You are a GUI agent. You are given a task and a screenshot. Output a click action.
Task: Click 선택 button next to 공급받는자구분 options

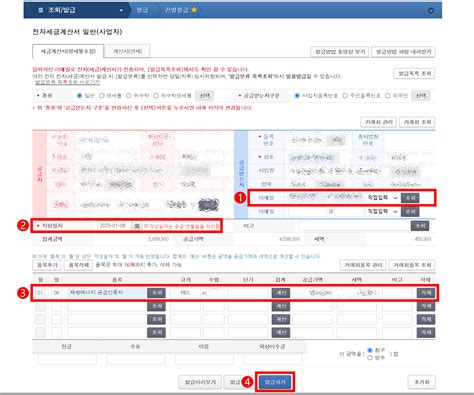421,96
